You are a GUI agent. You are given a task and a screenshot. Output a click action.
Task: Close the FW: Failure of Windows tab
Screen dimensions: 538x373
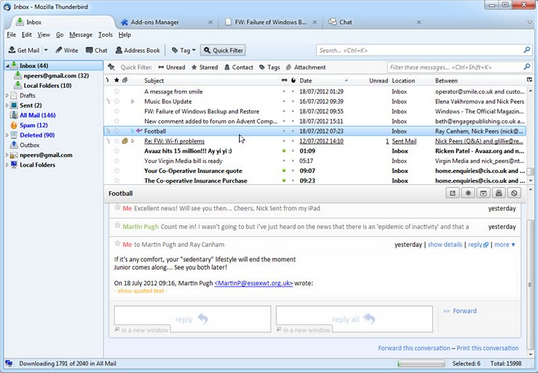314,22
